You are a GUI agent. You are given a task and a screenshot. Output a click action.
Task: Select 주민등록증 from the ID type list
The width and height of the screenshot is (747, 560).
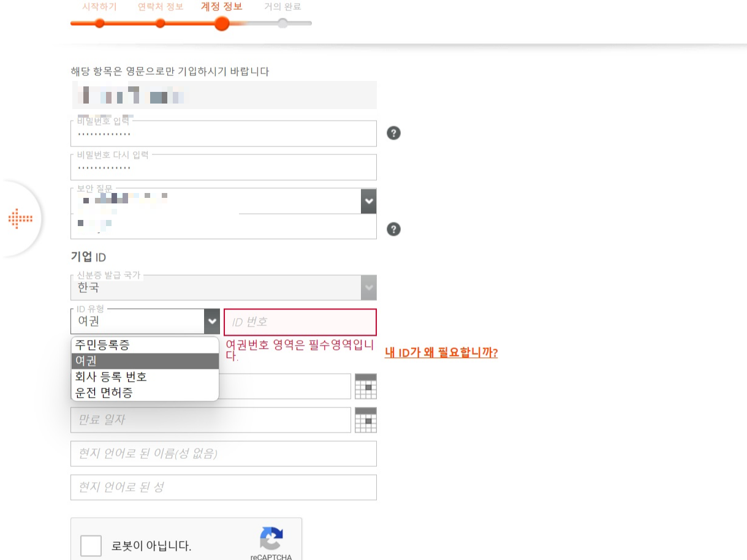pyautogui.click(x=145, y=345)
